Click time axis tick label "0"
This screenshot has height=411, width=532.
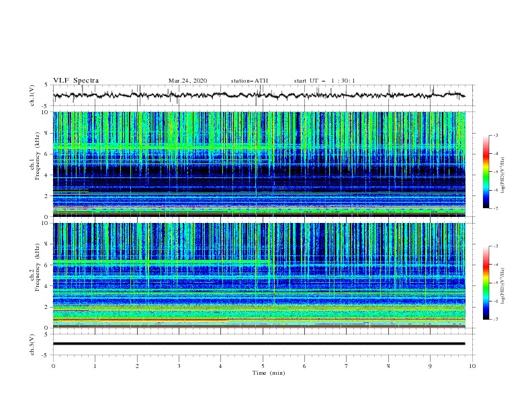[53, 366]
